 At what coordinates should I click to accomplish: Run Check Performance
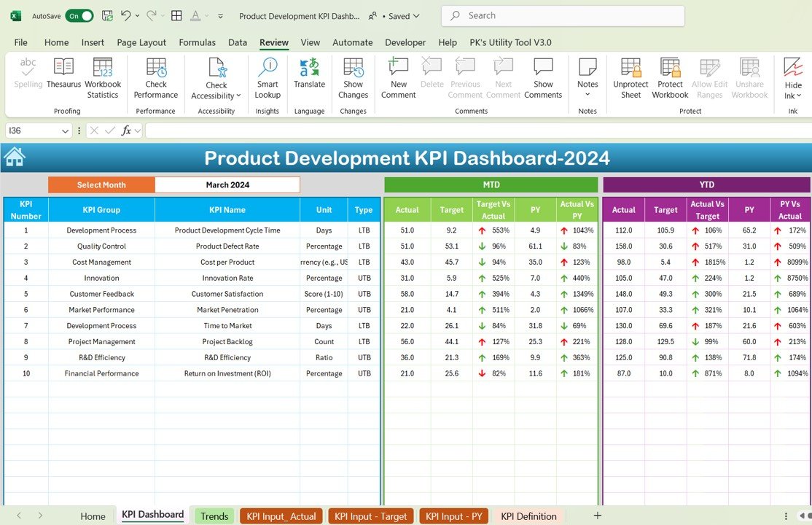156,77
